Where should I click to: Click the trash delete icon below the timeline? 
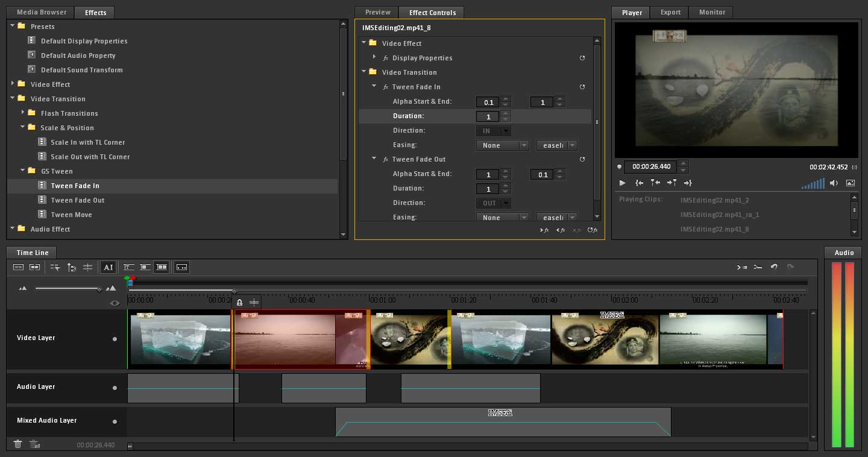point(18,444)
